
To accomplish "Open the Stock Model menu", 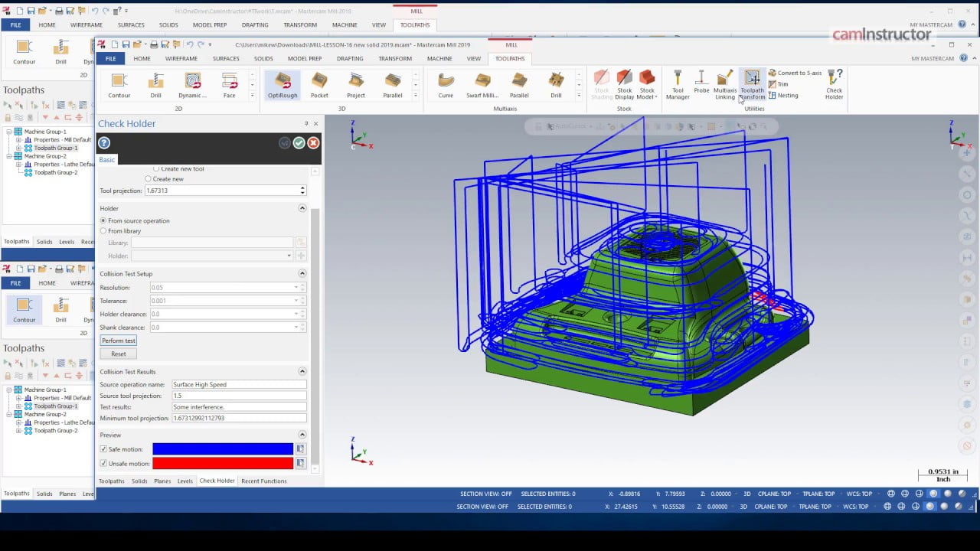I will (647, 85).
